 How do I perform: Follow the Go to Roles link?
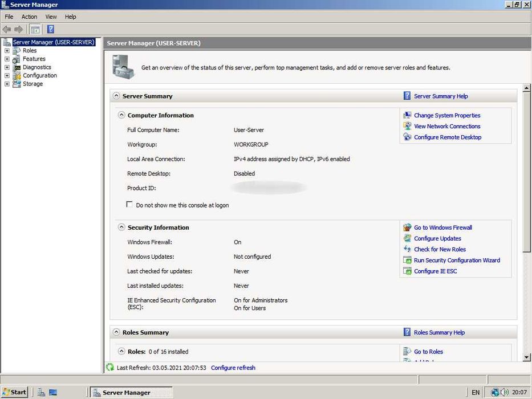[x=429, y=352]
